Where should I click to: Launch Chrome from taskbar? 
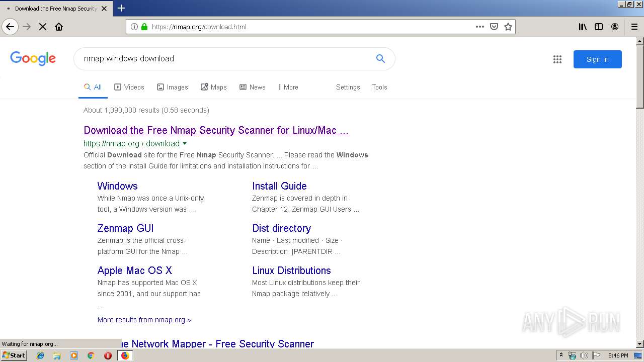pos(91,355)
